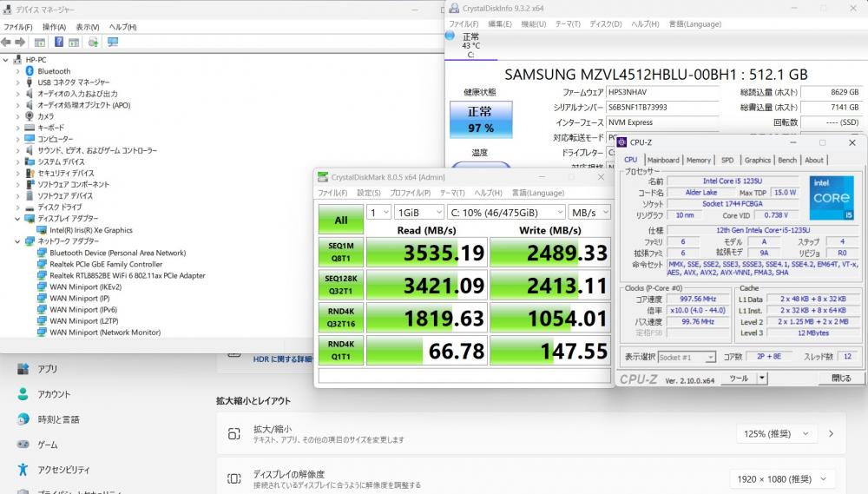Image resolution: width=868 pixels, height=494 pixels.
Task: Click Help icon in Device Manager toolbar
Action: click(x=59, y=42)
